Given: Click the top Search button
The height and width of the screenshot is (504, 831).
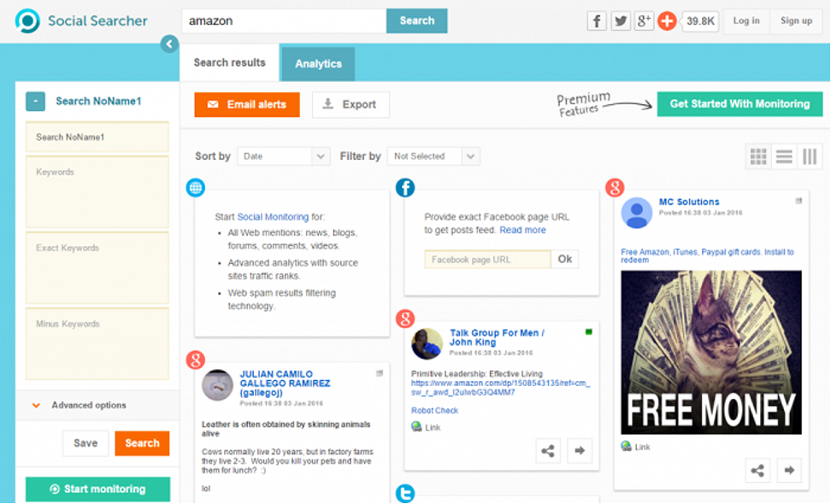Looking at the screenshot, I should [x=417, y=21].
